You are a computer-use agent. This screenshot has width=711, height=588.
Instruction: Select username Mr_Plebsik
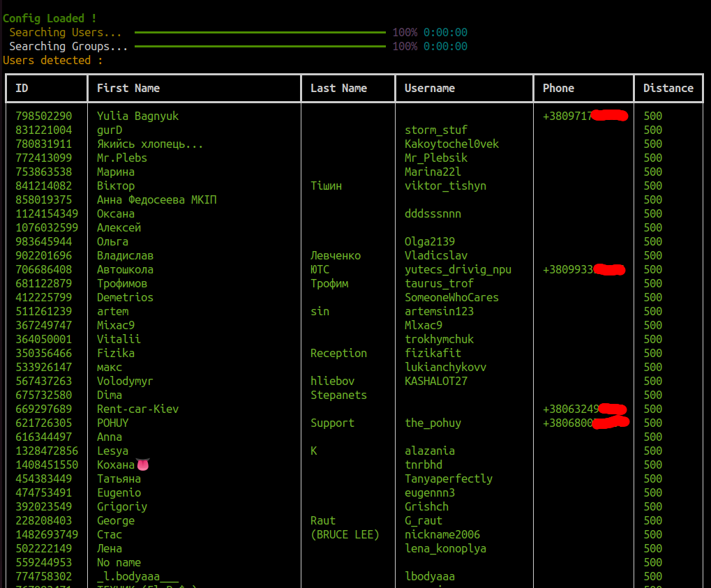coord(436,158)
